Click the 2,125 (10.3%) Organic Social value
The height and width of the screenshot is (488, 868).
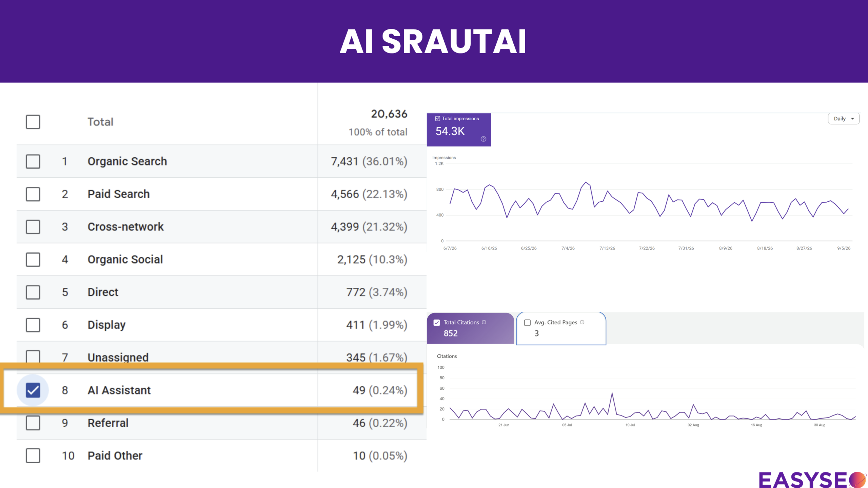pyautogui.click(x=372, y=260)
